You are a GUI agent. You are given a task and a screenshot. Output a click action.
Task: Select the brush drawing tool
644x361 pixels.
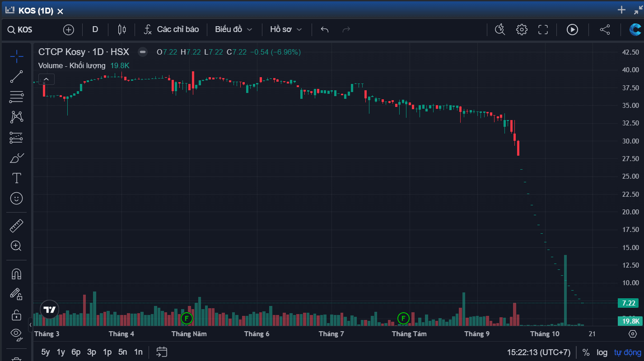tap(17, 158)
